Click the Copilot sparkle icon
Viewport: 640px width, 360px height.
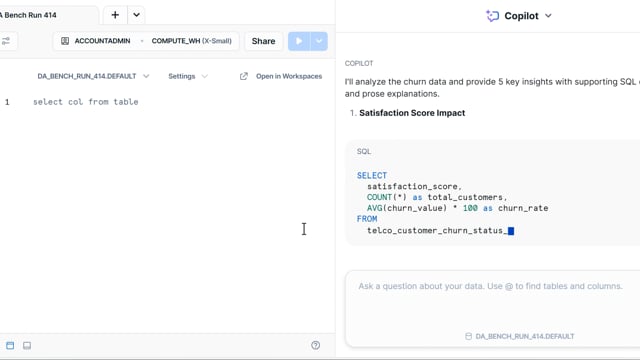coord(492,16)
